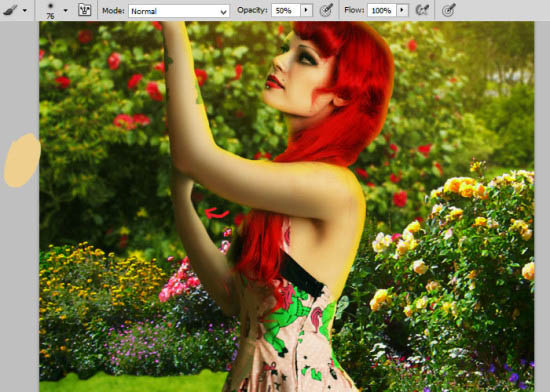Click the woman's red lips on canvas
The height and width of the screenshot is (392, 550).
pyautogui.click(x=275, y=83)
